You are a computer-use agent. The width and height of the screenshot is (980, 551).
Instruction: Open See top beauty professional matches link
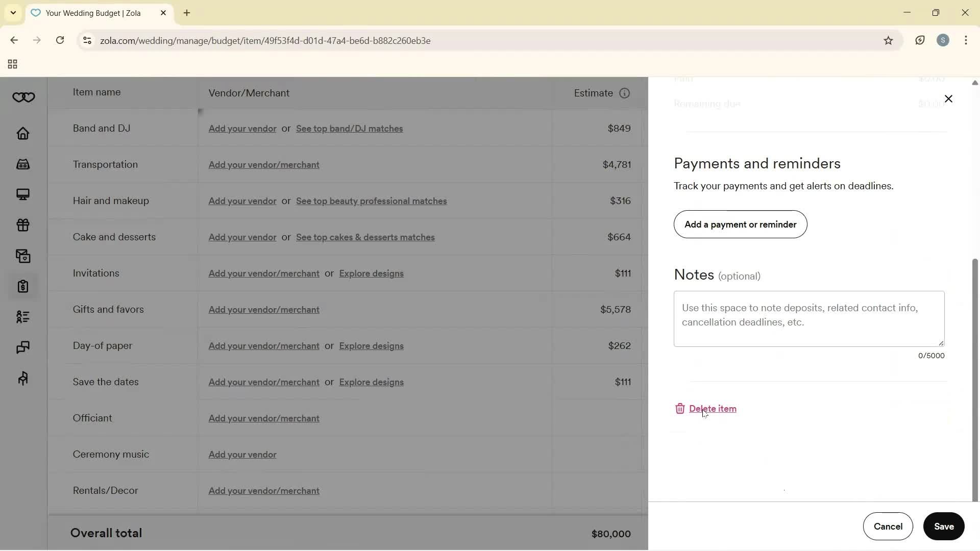(371, 201)
